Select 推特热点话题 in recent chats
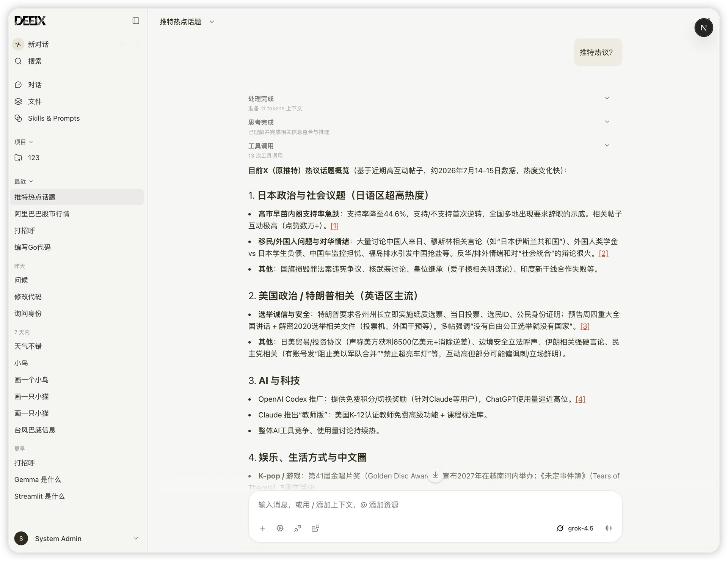 pyautogui.click(x=77, y=197)
